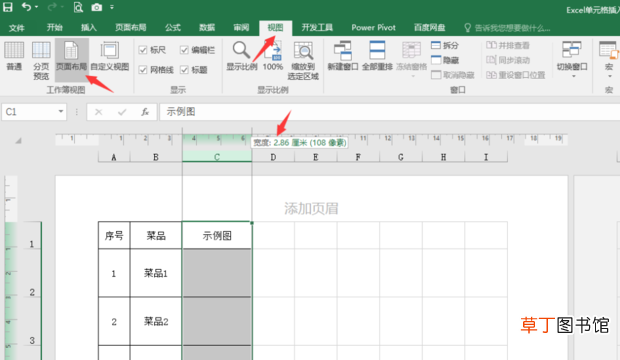Click the 重设窗口位置 button
Image resolution: width=620 pixels, height=360 pixels.
pos(516,75)
